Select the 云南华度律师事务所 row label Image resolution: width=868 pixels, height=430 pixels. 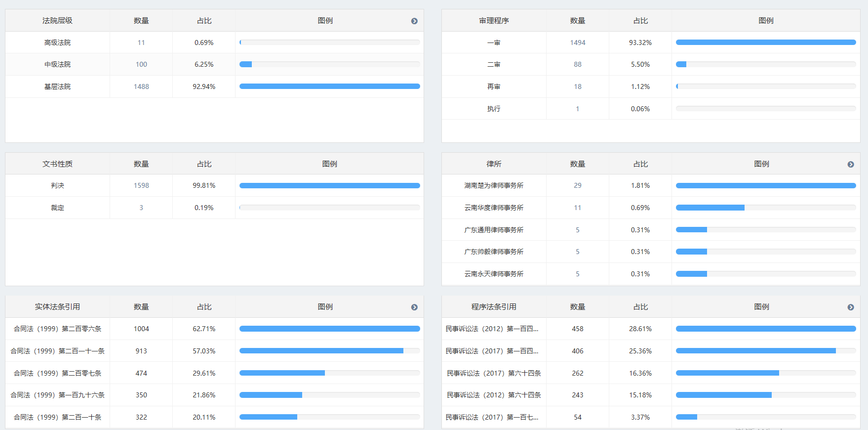[x=494, y=208]
